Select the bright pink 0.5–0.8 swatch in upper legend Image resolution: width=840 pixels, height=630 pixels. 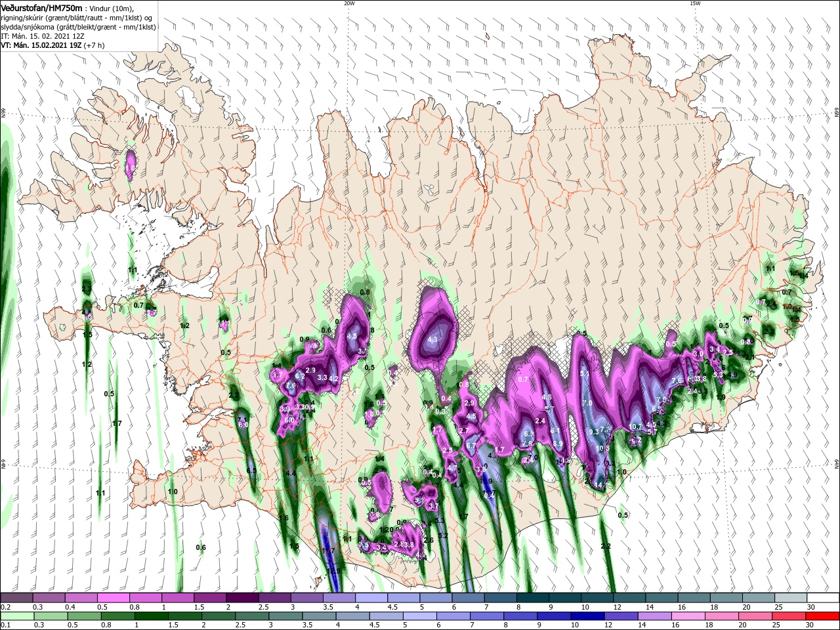point(113,598)
